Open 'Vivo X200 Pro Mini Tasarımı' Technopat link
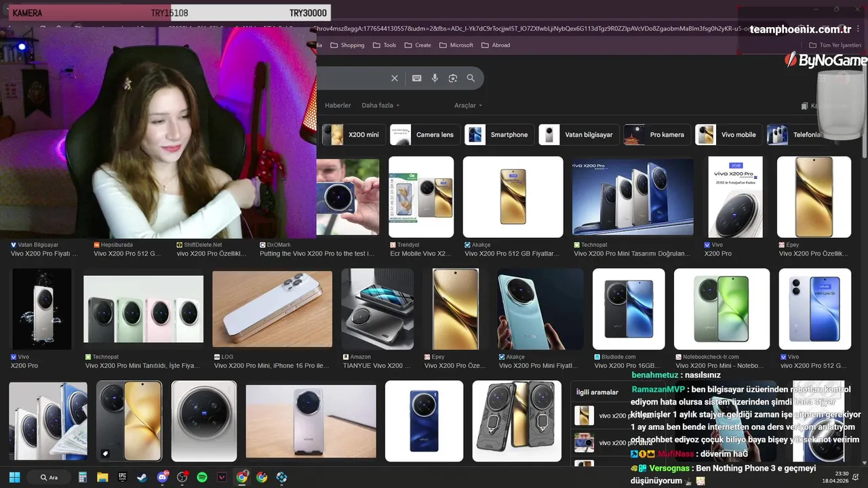The width and height of the screenshot is (868, 488). (632, 253)
